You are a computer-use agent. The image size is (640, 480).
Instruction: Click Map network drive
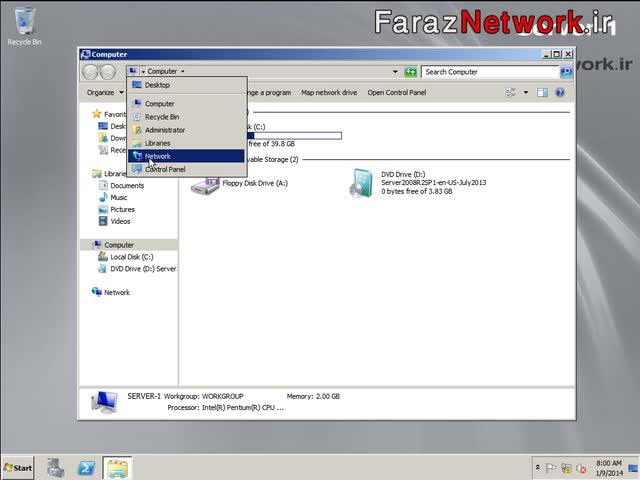point(329,93)
